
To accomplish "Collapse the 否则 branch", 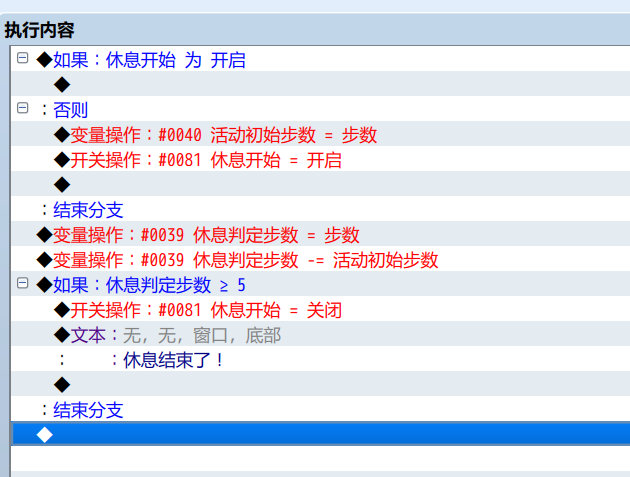I will point(22,108).
